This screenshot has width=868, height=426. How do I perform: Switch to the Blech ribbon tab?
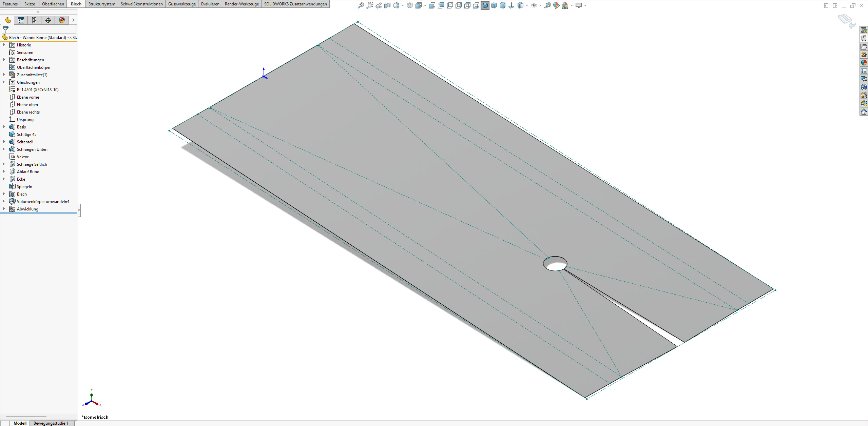[x=76, y=4]
